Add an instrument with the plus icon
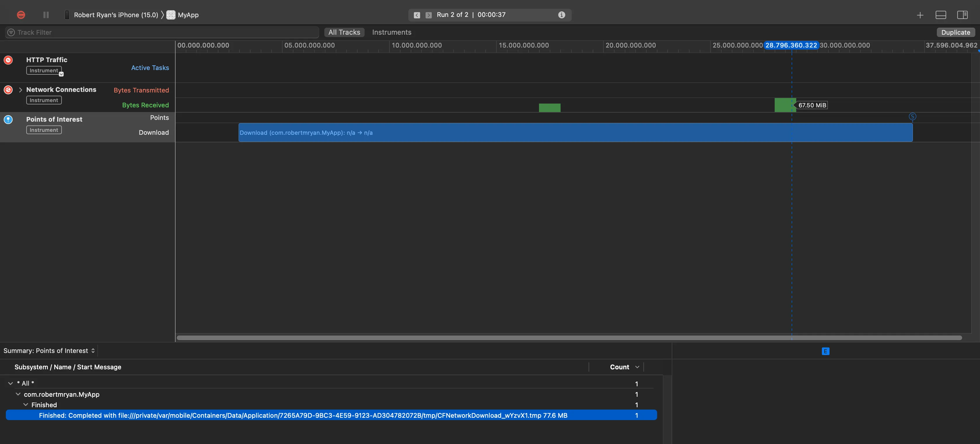Image resolution: width=980 pixels, height=444 pixels. point(920,15)
